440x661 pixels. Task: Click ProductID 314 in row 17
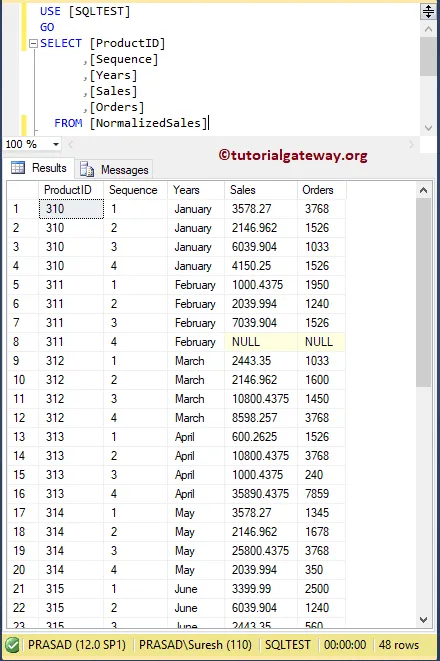71,513
